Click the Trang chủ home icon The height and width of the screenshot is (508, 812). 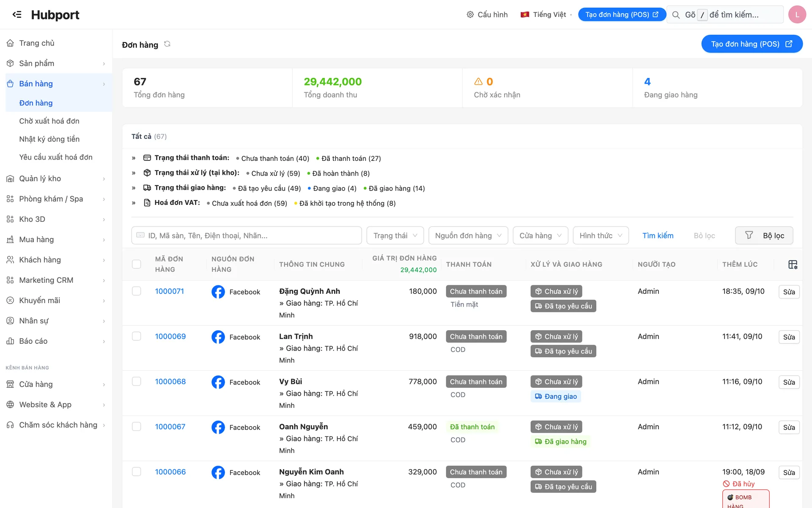10,43
